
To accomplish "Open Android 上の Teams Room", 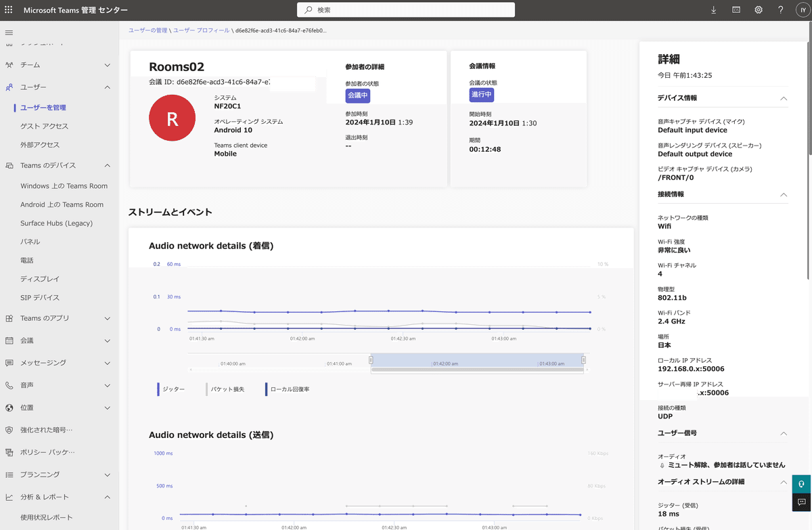I will coord(62,204).
